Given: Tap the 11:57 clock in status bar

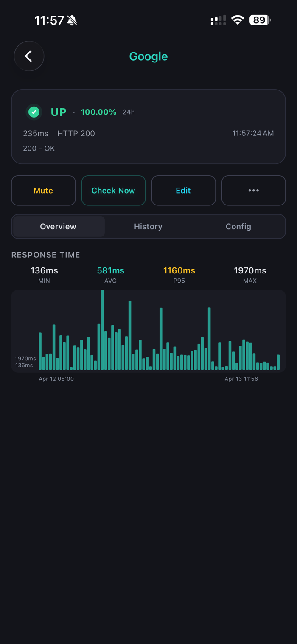Looking at the screenshot, I should pos(49,20).
